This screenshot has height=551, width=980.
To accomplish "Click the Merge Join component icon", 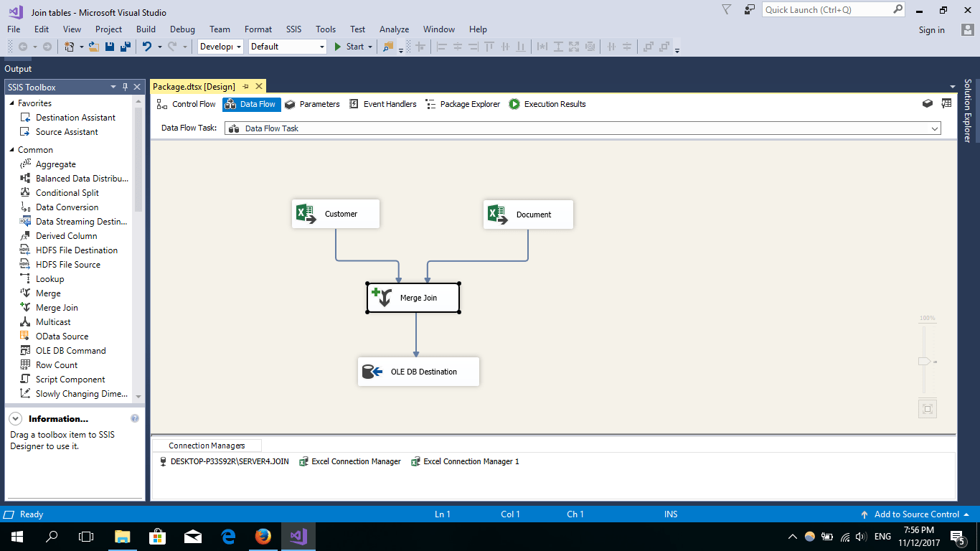I will coord(382,298).
